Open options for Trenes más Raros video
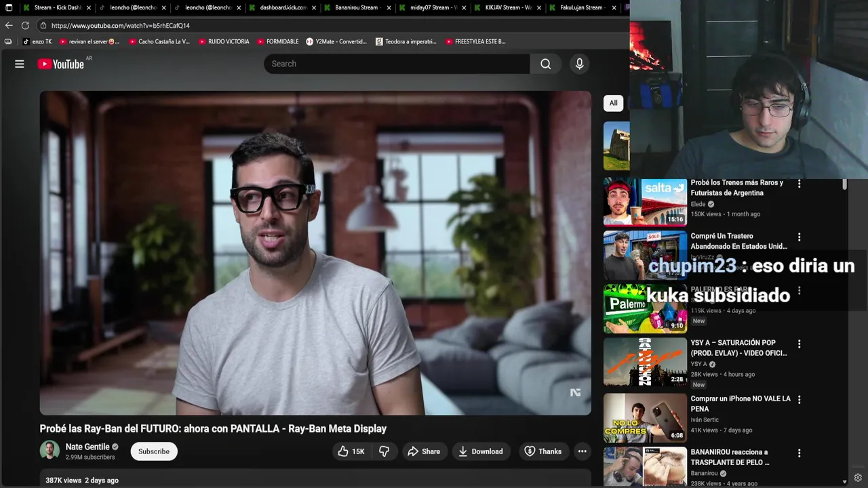This screenshot has height=488, width=868. [x=799, y=184]
